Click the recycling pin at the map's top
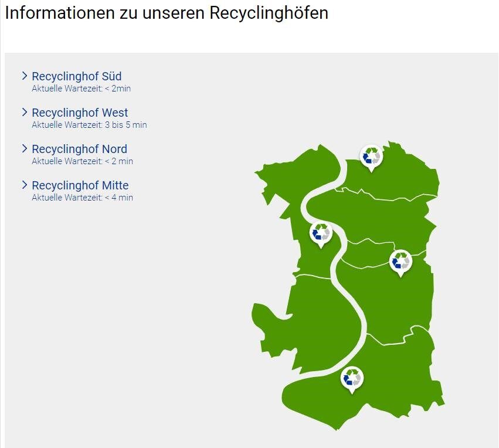This screenshot has width=499, height=448. 371,157
